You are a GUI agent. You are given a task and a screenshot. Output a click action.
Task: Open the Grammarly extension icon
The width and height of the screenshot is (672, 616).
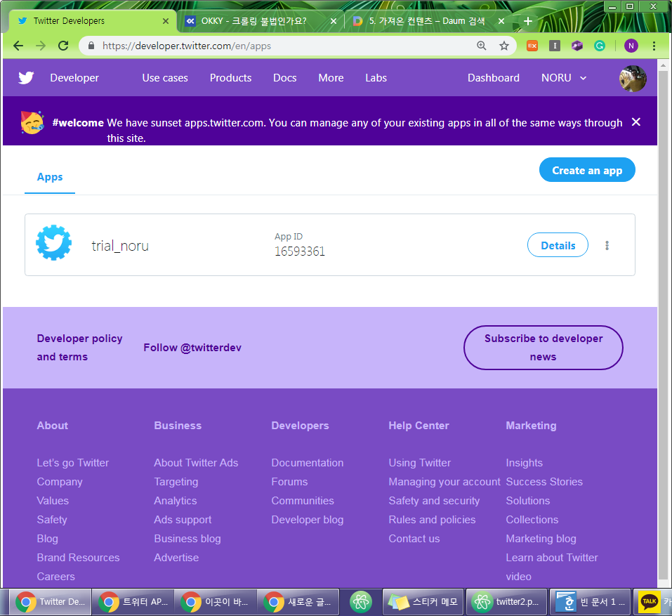(600, 46)
